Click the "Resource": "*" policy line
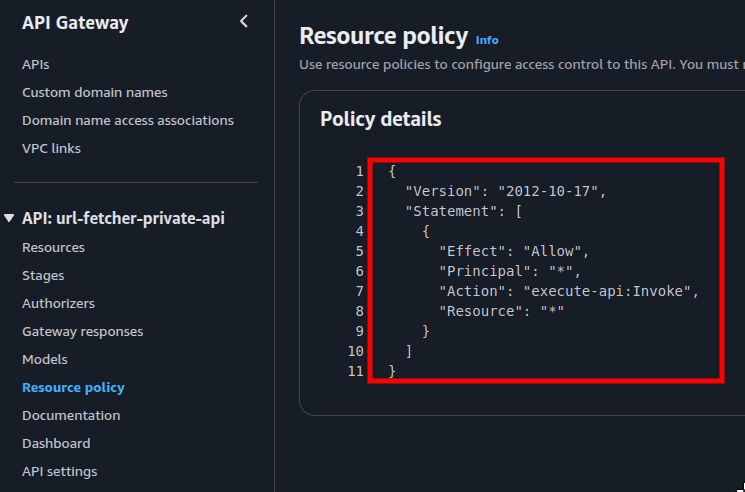 pos(502,311)
